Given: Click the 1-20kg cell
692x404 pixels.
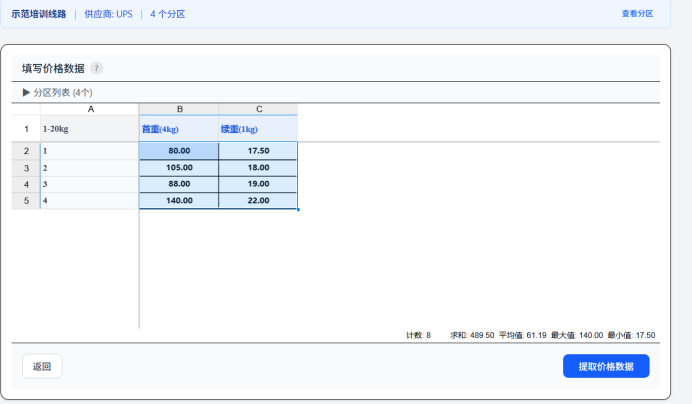Looking at the screenshot, I should pos(90,129).
